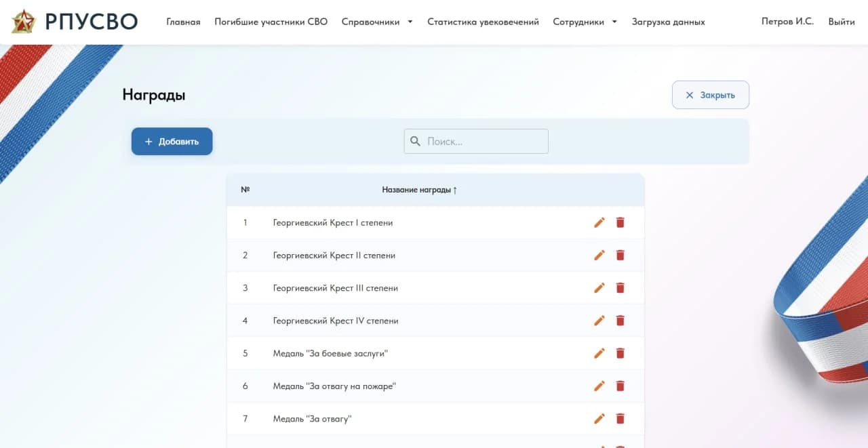This screenshot has height=448, width=868.
Task: Delete Медаль "За отвагу" trash icon
Action: (x=620, y=419)
